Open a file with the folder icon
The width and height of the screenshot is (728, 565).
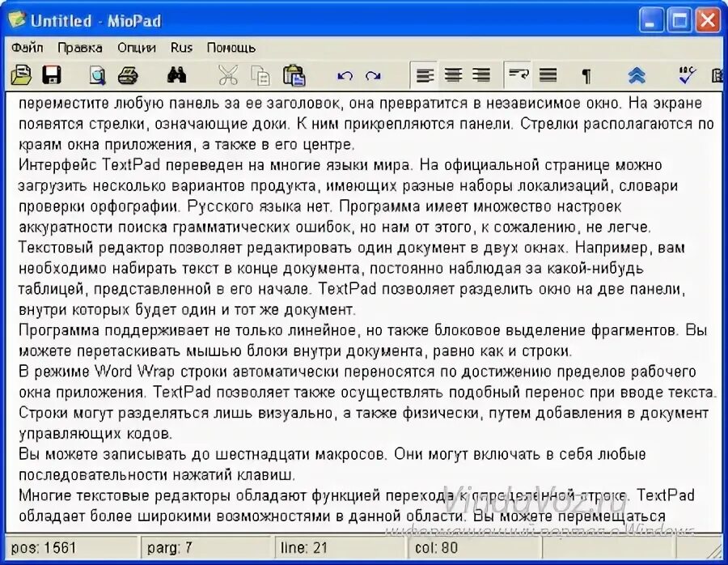[x=21, y=75]
